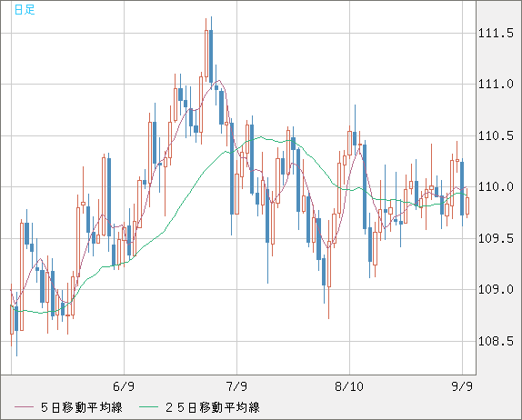This screenshot has height=420, width=522.
Task: Select the 109.0 price axis label
Action: pyautogui.click(x=496, y=289)
